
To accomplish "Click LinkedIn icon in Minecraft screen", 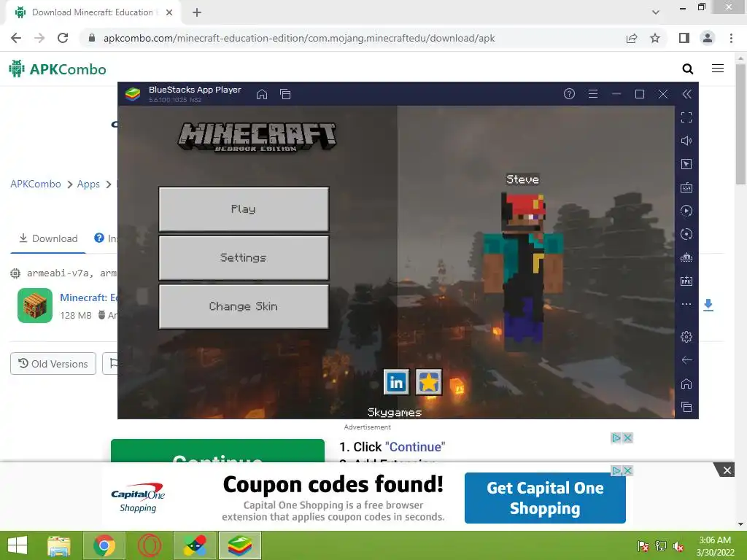I will click(x=396, y=382).
